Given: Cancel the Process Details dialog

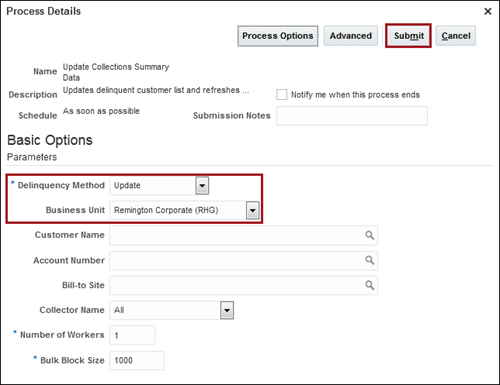Looking at the screenshot, I should tap(456, 36).
